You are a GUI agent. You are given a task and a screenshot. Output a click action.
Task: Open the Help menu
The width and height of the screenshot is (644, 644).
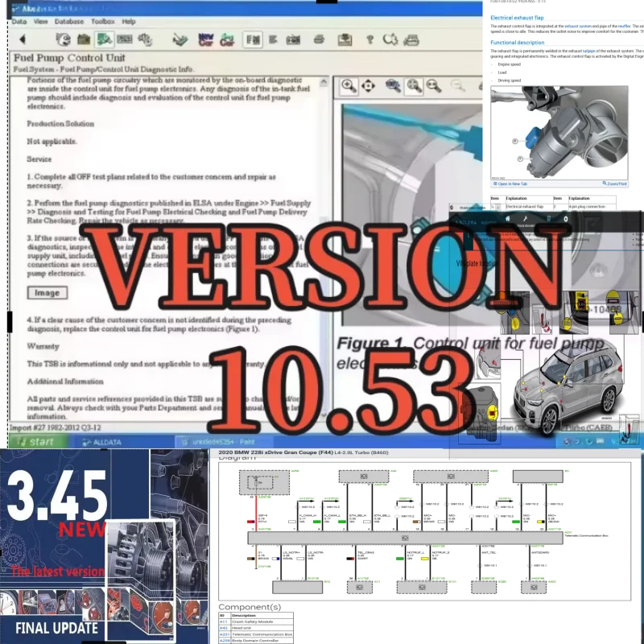[129, 22]
